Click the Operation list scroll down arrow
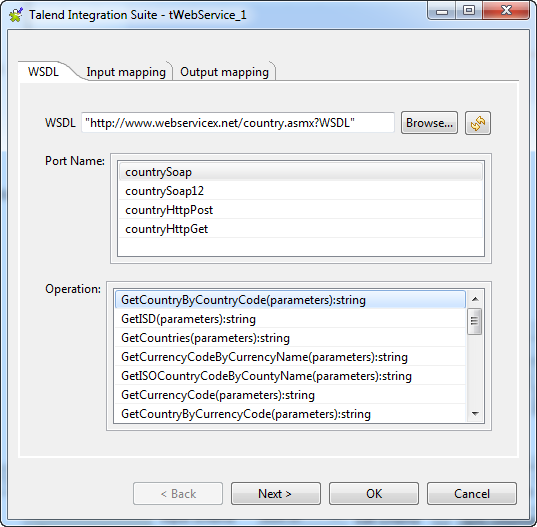Image resolution: width=537 pixels, height=527 pixels. (x=475, y=414)
